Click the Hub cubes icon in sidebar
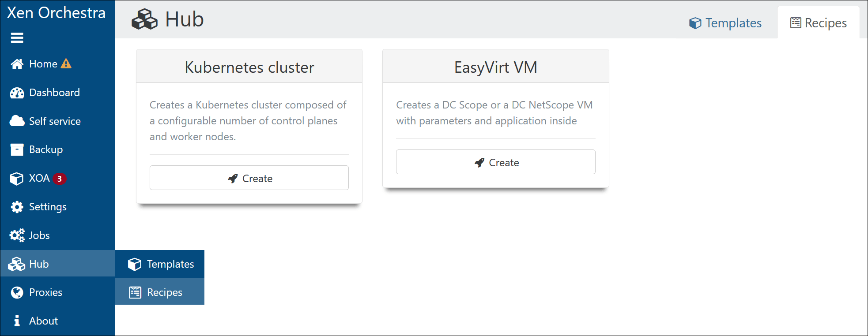This screenshot has height=336, width=868. [17, 264]
